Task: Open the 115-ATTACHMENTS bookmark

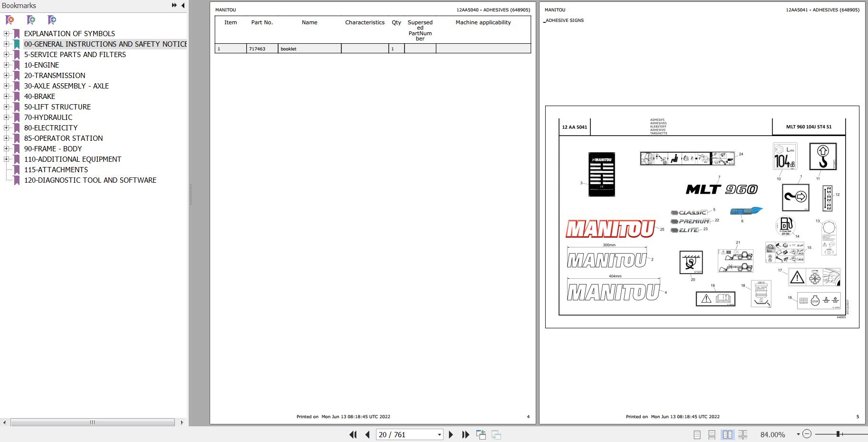Action: click(x=56, y=170)
